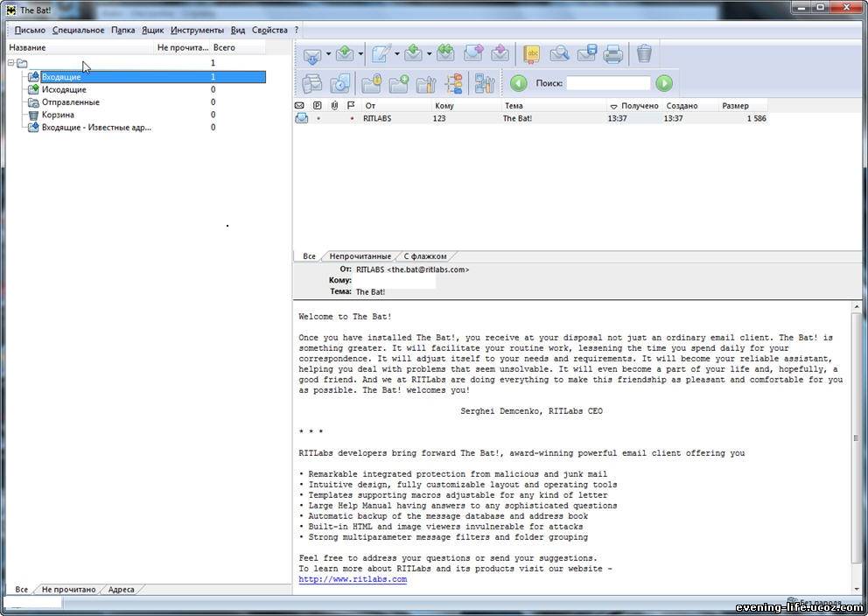This screenshot has width=868, height=616.
Task: Open account properties icon
Action: coord(485,84)
